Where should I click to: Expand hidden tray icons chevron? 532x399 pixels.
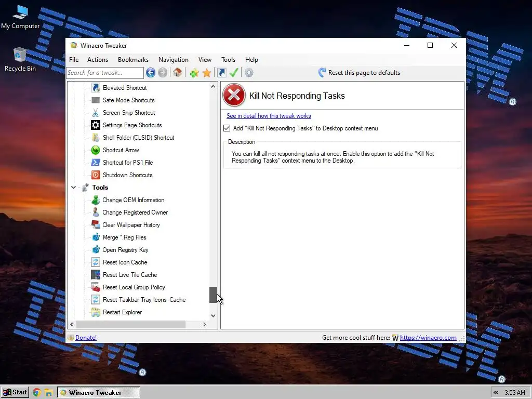coord(496,393)
